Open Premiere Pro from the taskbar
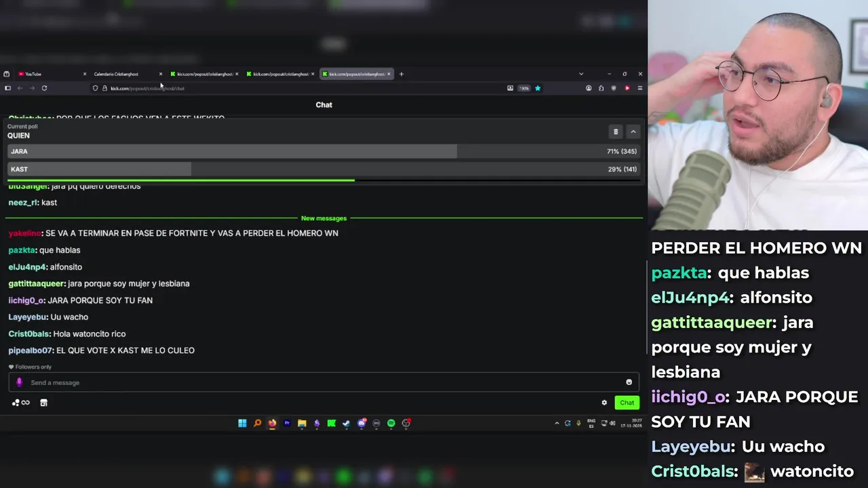868x488 pixels. point(287,423)
